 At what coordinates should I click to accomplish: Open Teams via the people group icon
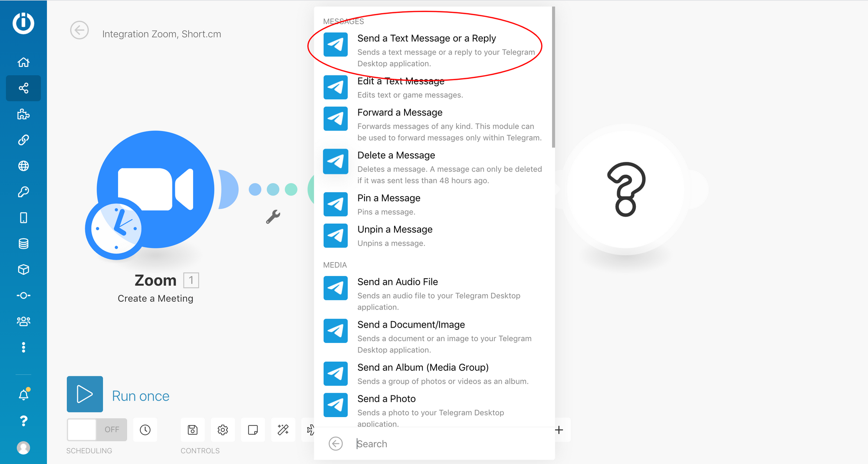coord(23,321)
